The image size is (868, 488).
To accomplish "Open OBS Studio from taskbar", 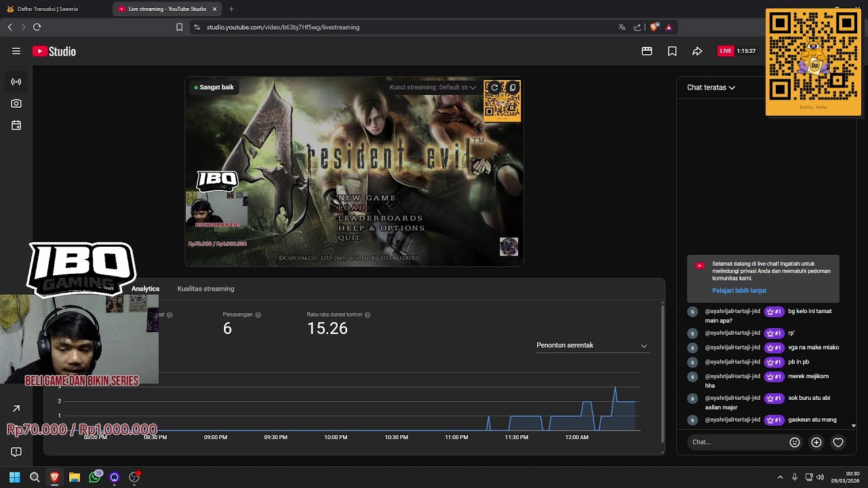I will pos(134,477).
